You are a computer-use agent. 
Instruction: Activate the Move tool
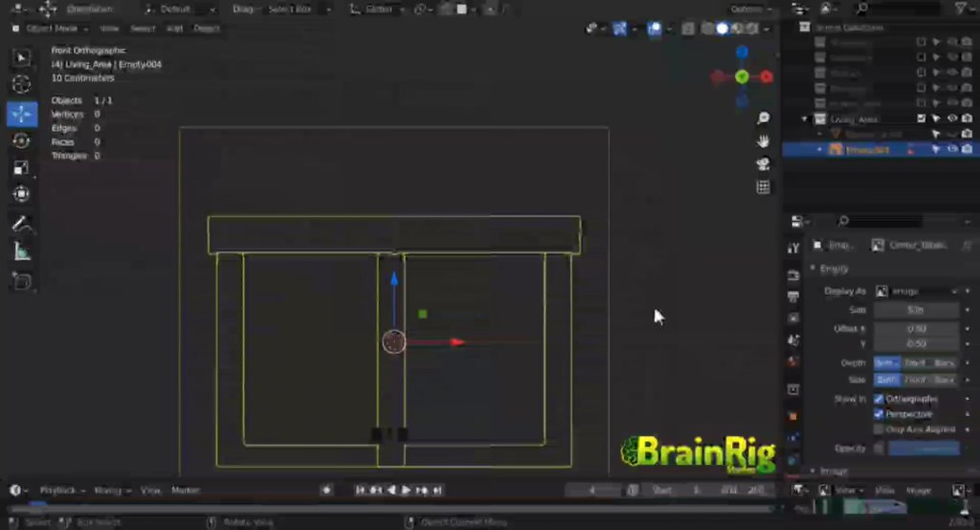[x=22, y=115]
